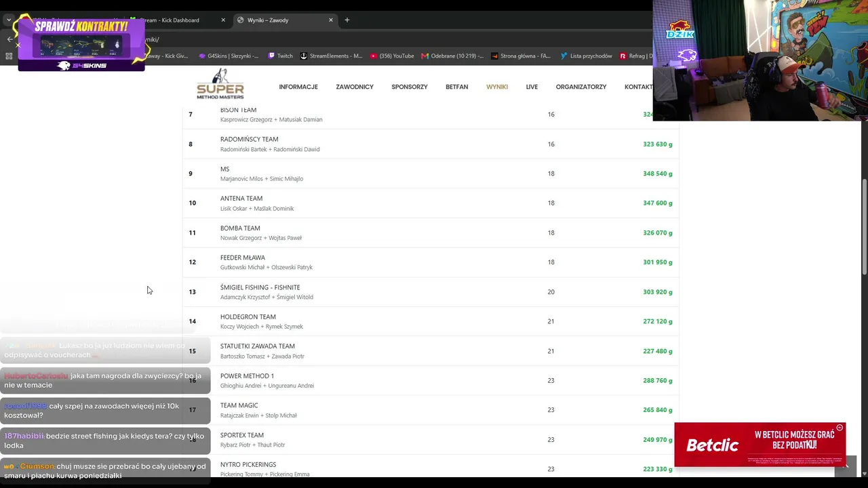Select the STATUETKI ZAWADA TEAM name
The width and height of the screenshot is (868, 488).
pos(258,346)
